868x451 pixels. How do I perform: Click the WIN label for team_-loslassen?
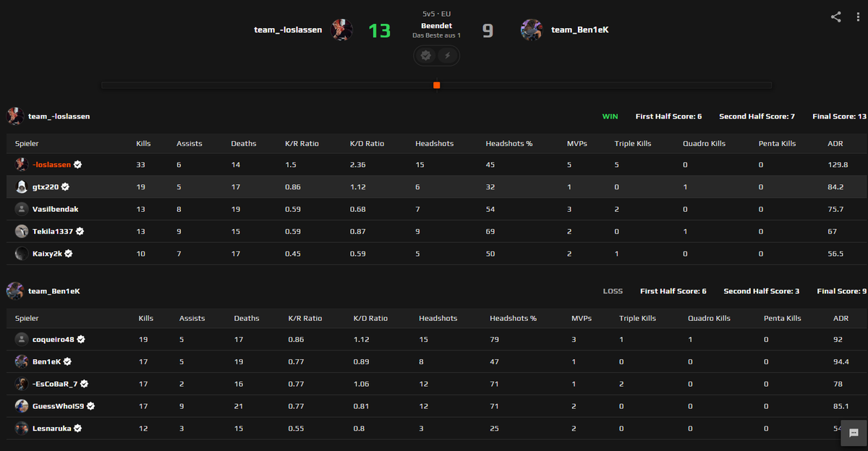(610, 116)
